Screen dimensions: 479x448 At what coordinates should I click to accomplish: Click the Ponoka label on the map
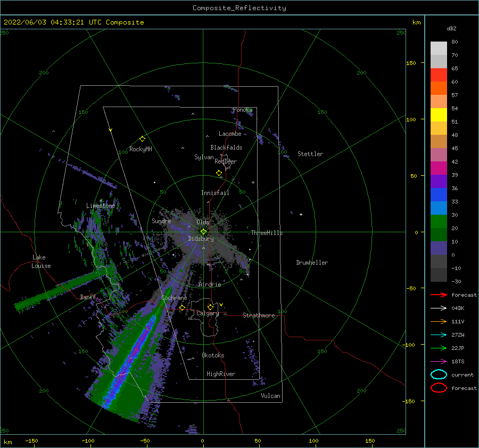click(x=243, y=110)
